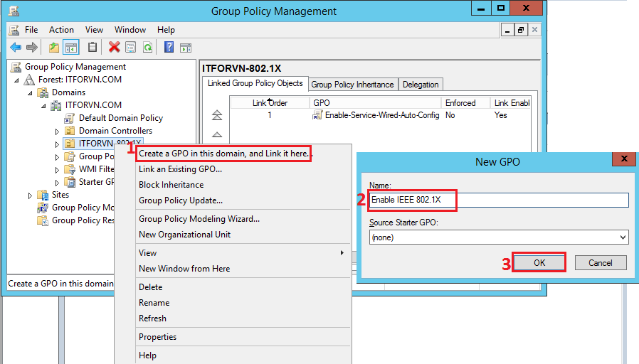This screenshot has width=639, height=364.
Task: Expand the Domain Controllers tree node
Action: pyautogui.click(x=57, y=132)
